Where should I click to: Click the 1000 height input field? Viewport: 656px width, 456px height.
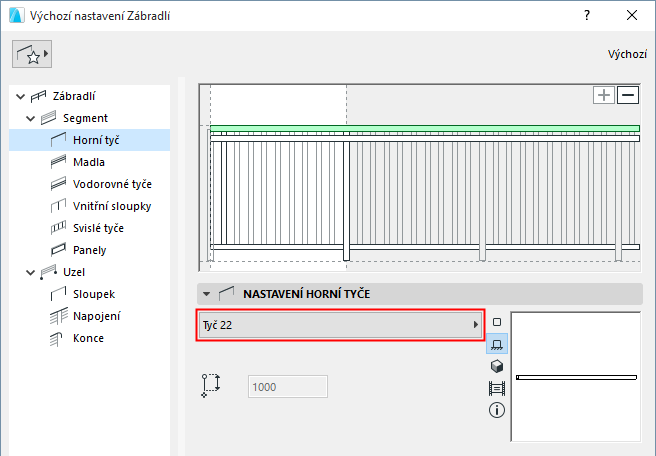(x=288, y=387)
